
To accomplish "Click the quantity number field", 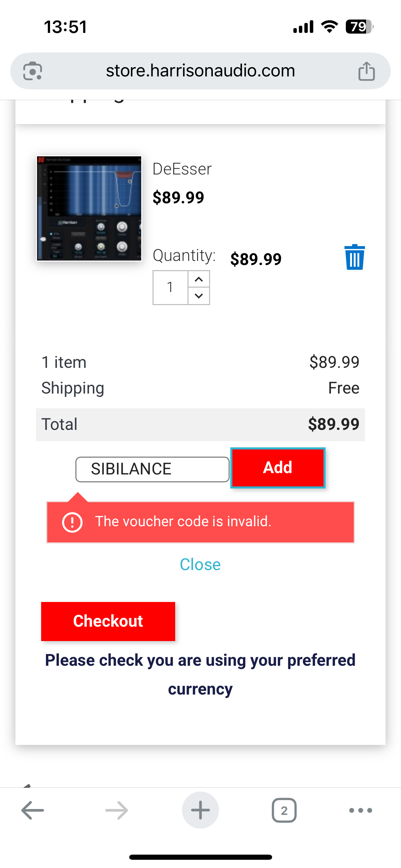I will 170,287.
